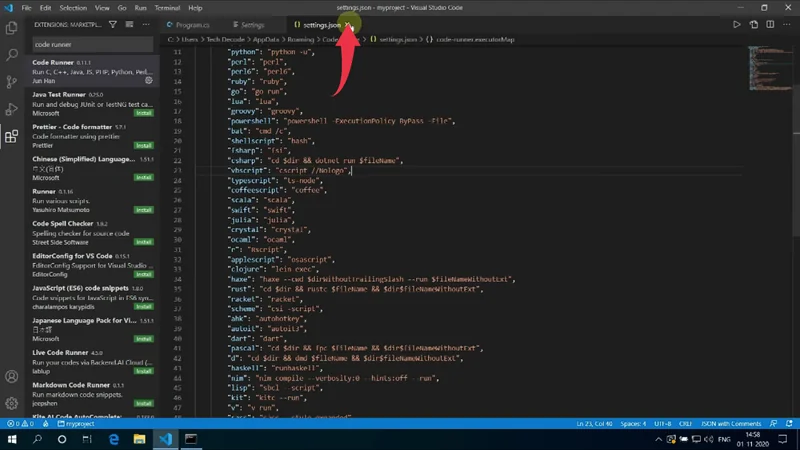Open the Run and Debug view
800x450 pixels.
(12, 109)
